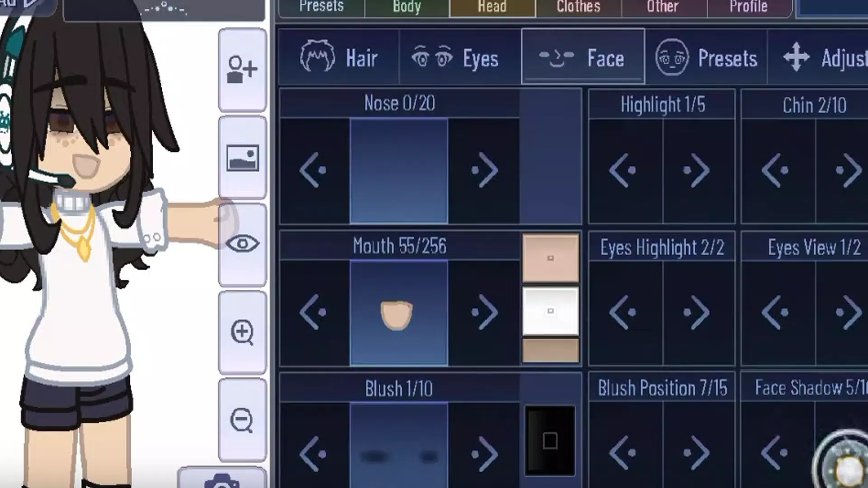Click left arrow to go back Highlight

[624, 170]
